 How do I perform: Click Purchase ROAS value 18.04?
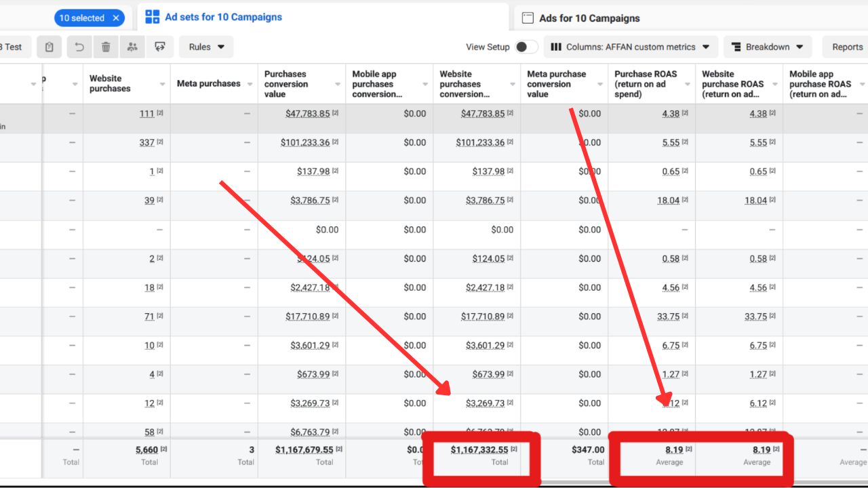[x=669, y=201]
